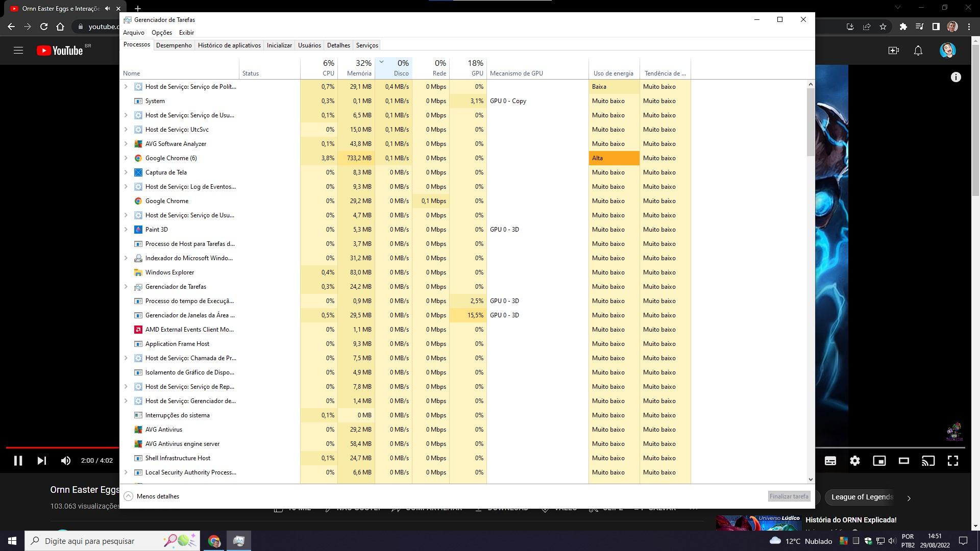Click the Captura de Tela icon

click(138, 172)
